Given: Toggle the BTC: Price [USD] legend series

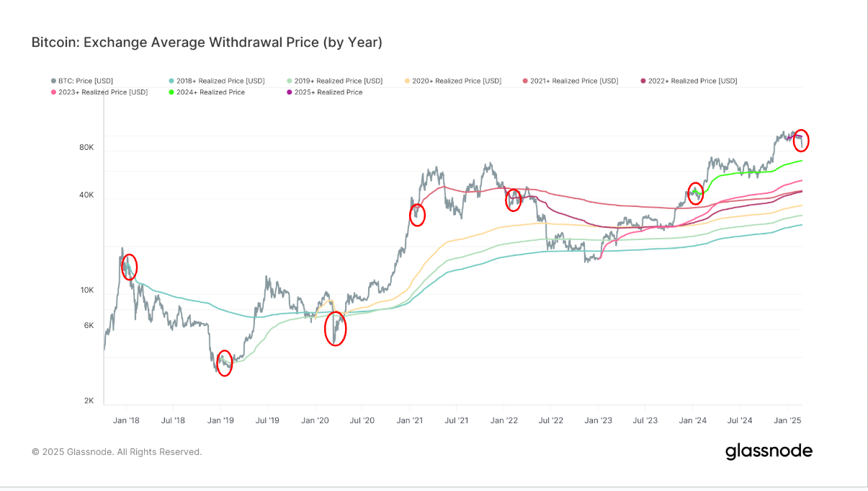Looking at the screenshot, I should [x=81, y=81].
